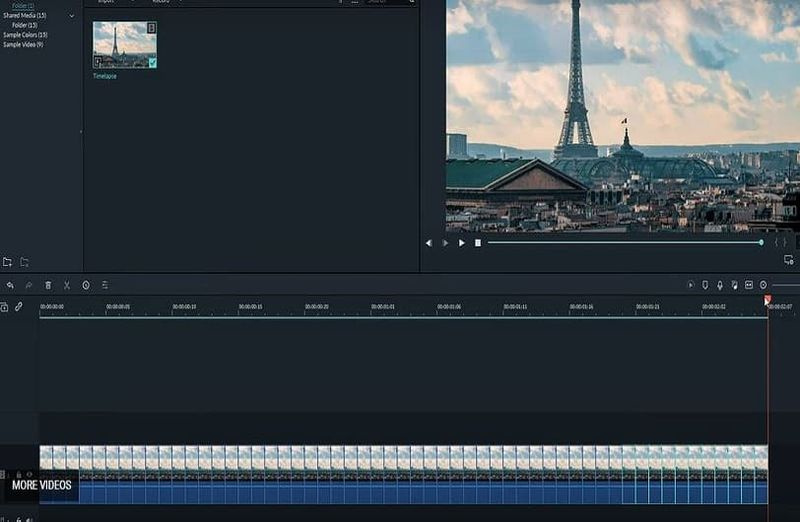The width and height of the screenshot is (800, 522).
Task: Click the Eiffel Tower preview video frame
Action: coord(623,116)
